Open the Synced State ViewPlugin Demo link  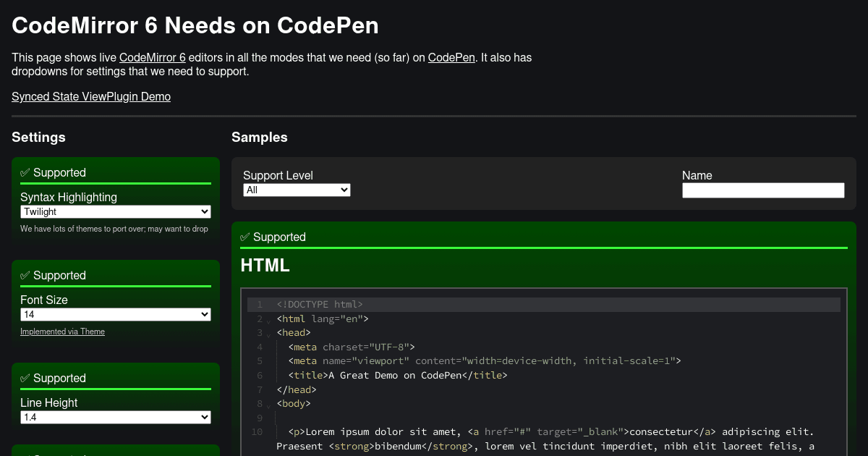[91, 96]
